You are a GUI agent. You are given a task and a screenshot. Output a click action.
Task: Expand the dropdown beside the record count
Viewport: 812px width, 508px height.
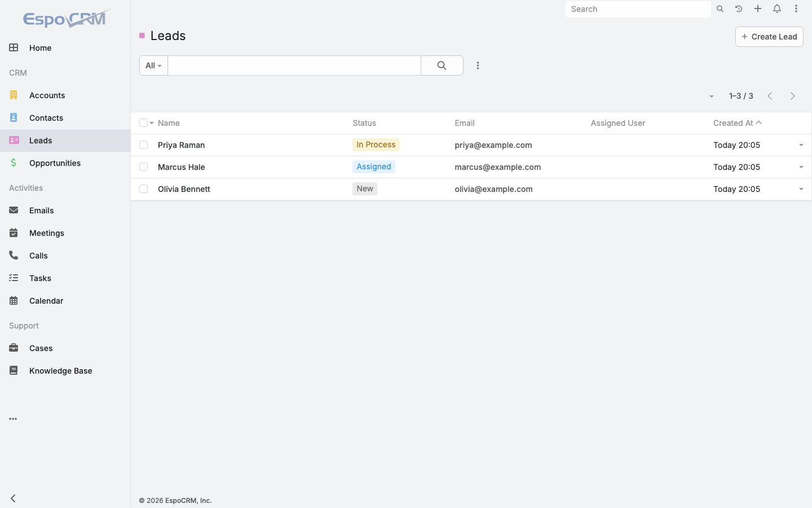pyautogui.click(x=712, y=97)
